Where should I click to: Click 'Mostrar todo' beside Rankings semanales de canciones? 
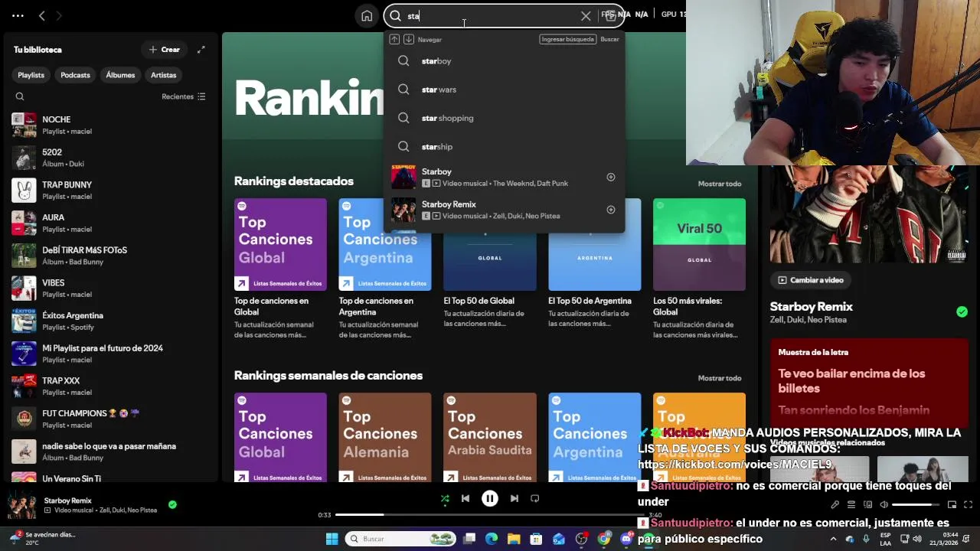click(x=720, y=378)
